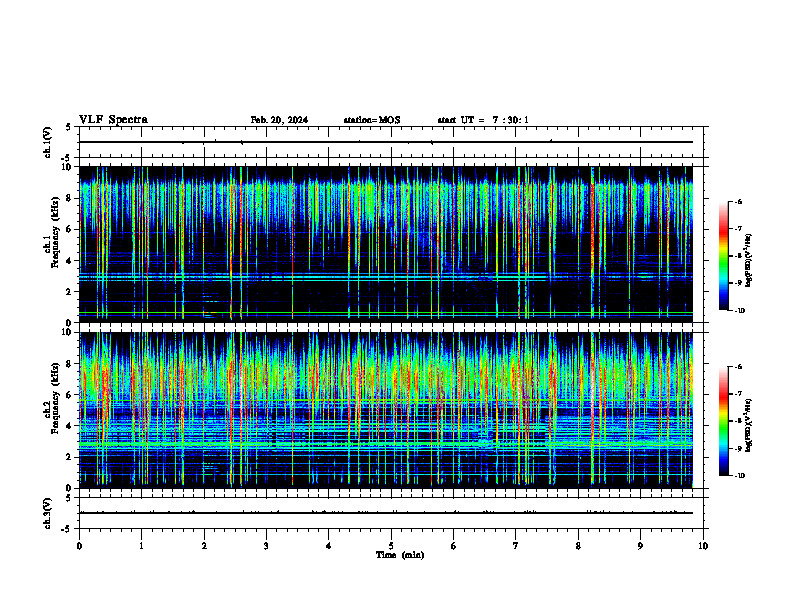Click the ch.2 spectrogram "8" kHz tick label
792x612 pixels.
coord(69,364)
